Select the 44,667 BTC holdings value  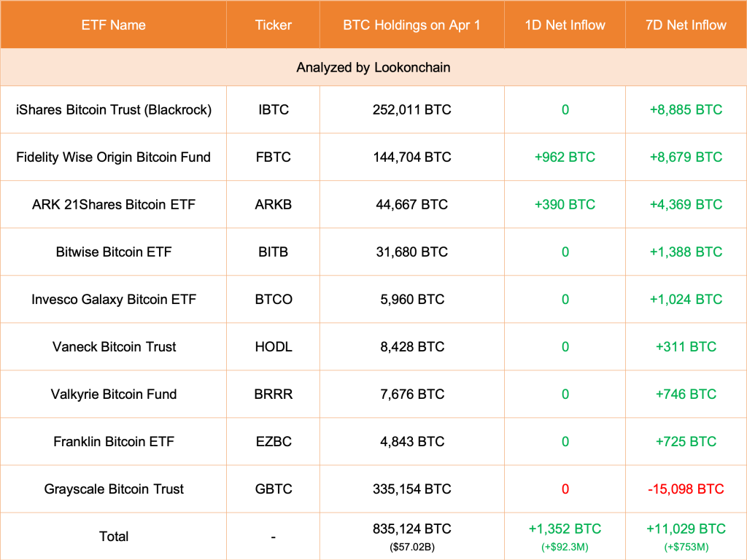411,204
